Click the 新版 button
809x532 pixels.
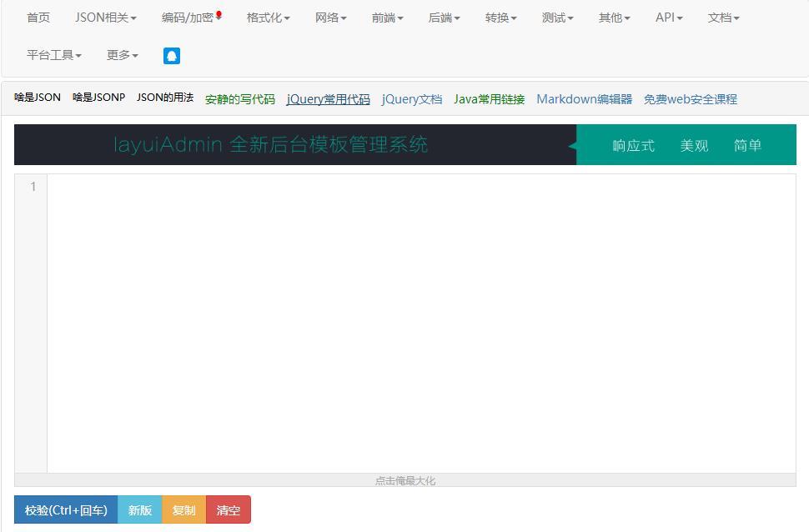139,510
